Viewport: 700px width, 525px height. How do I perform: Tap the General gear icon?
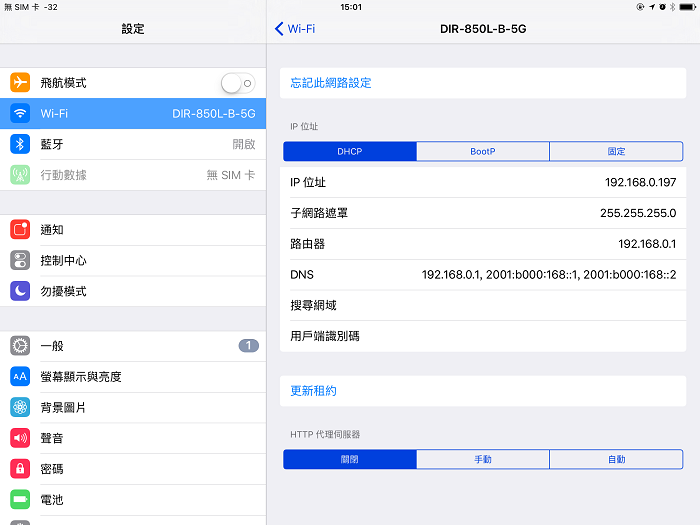20,346
